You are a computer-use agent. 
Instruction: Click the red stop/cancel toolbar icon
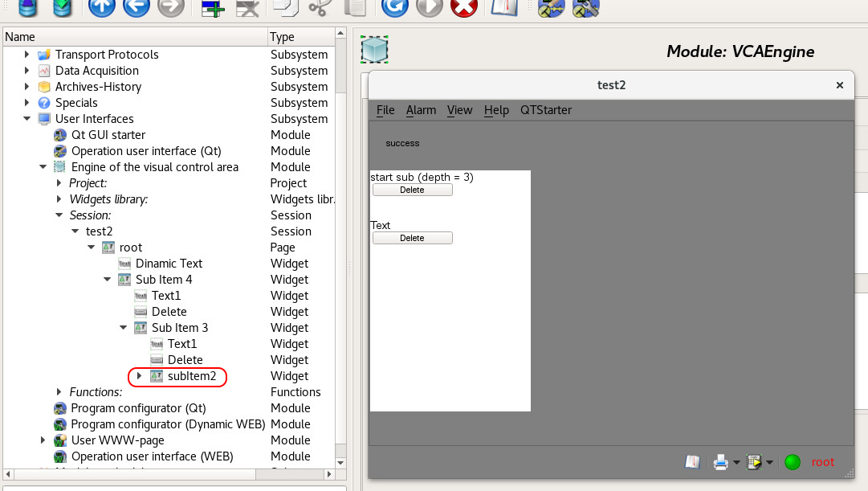pos(463,7)
